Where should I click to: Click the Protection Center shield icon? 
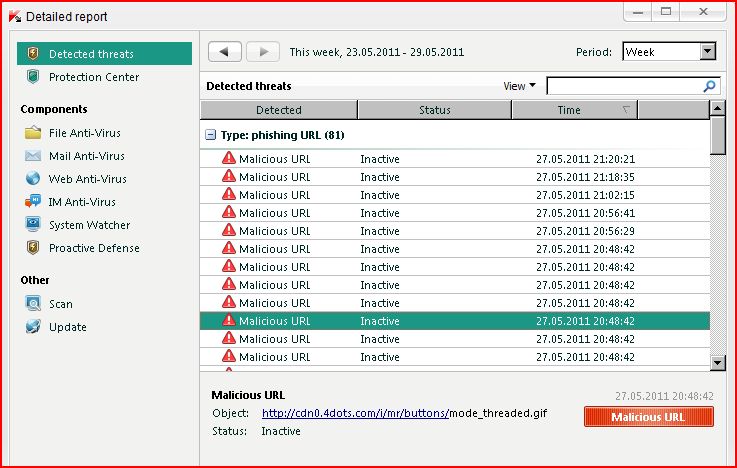click(33, 77)
